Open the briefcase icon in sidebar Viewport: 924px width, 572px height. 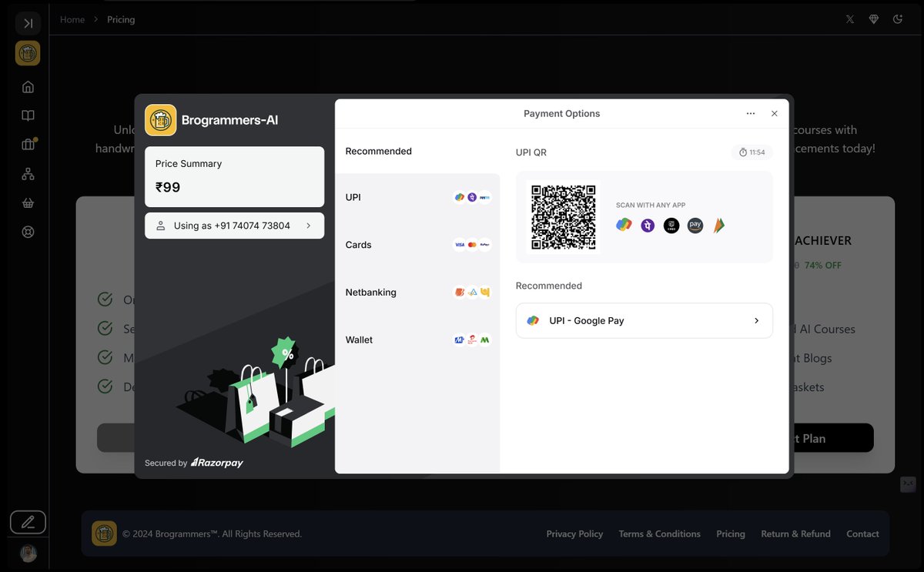[x=28, y=145]
